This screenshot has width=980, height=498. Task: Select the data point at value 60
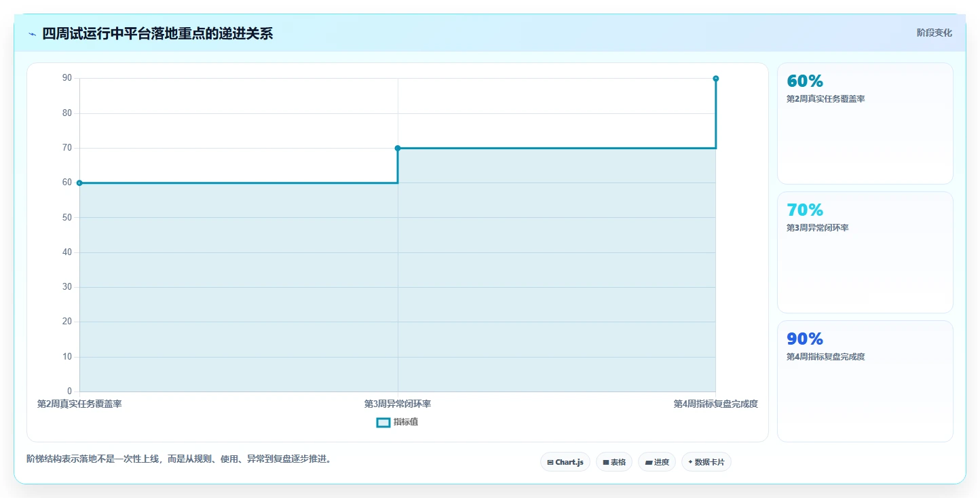tap(79, 183)
